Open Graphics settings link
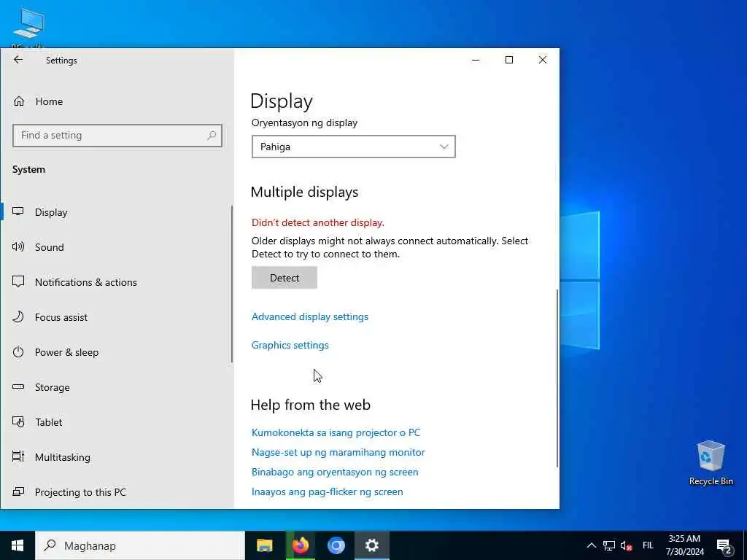This screenshot has height=560, width=747. pos(290,345)
